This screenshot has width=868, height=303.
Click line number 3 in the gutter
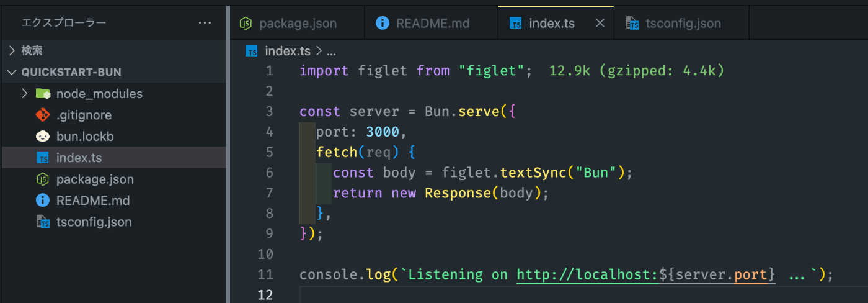point(268,112)
